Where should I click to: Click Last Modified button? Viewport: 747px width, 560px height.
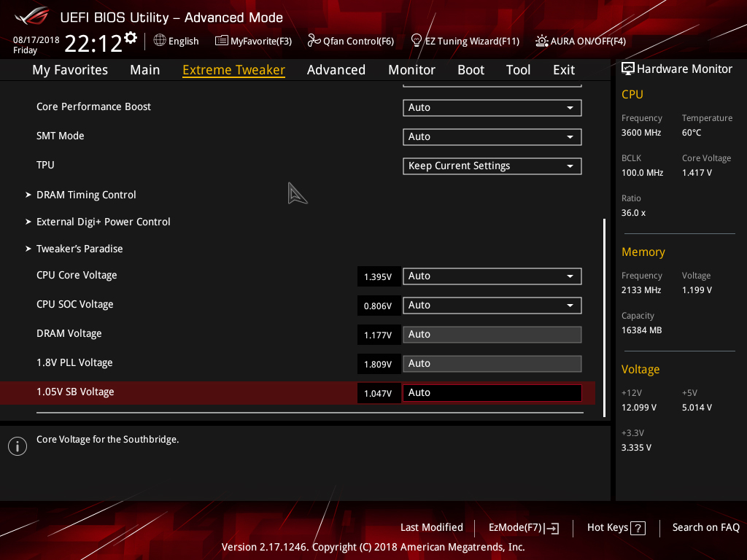click(x=432, y=528)
